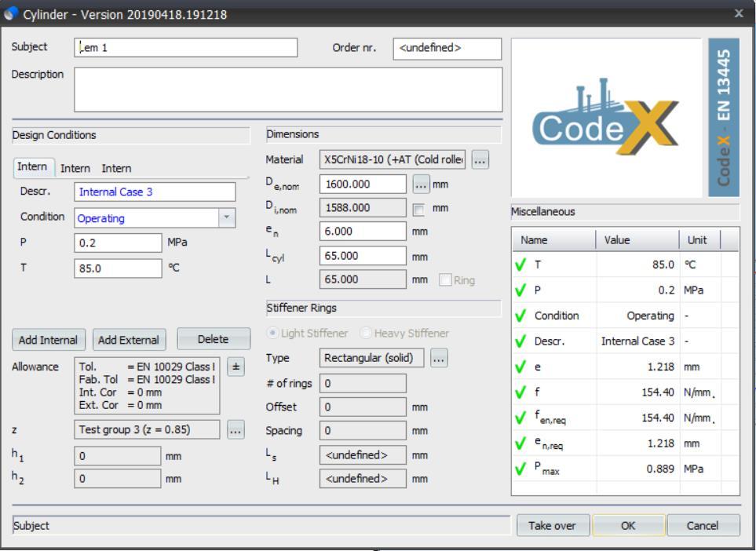Click green checkmark on T row

tap(520, 265)
